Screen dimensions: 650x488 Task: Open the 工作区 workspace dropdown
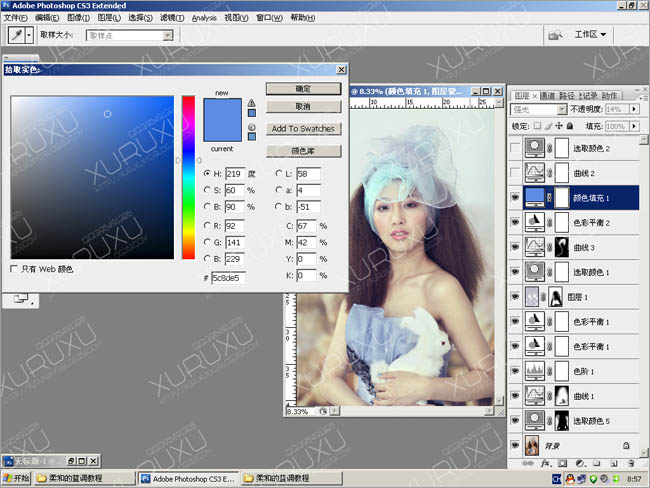[x=590, y=34]
